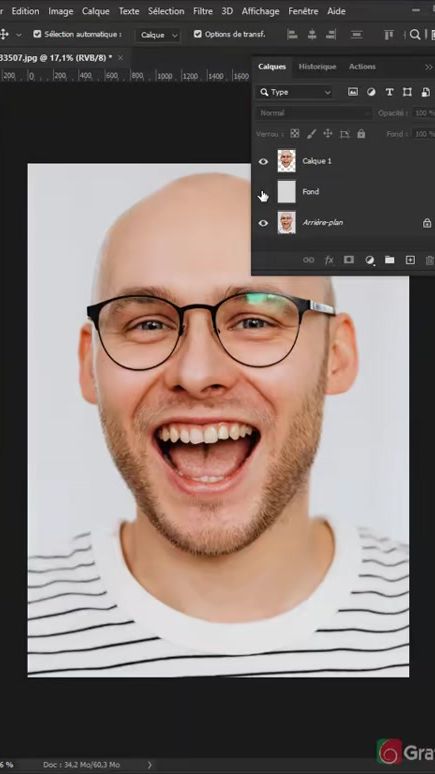Create new fill or adjustment layer icon
The width and height of the screenshot is (435, 774).
[369, 260]
